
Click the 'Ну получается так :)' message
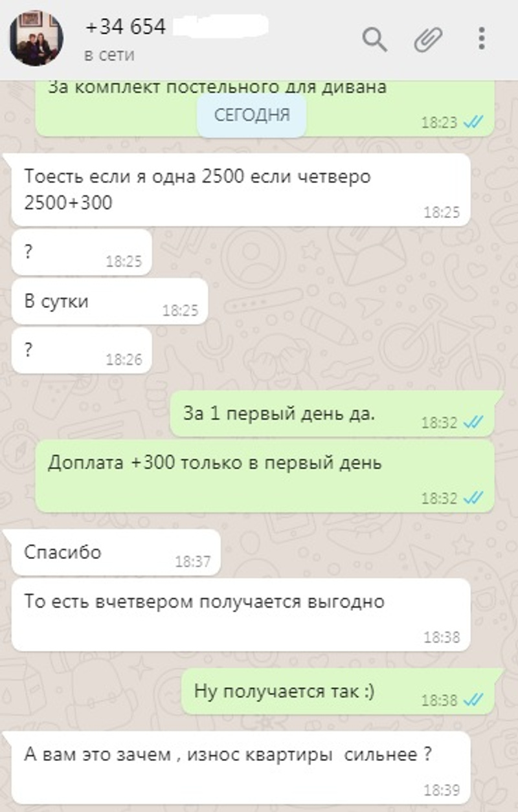pos(337,692)
